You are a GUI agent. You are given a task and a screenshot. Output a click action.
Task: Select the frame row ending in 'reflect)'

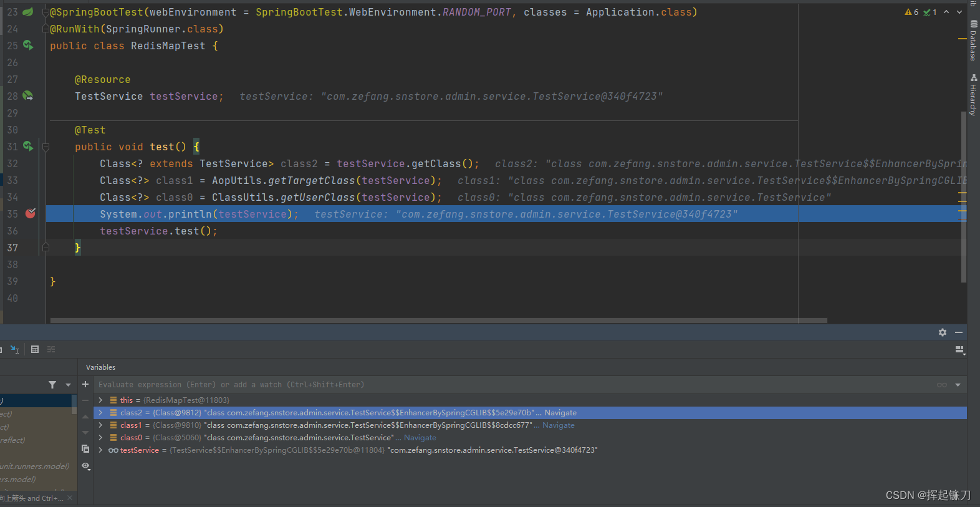click(x=36, y=440)
